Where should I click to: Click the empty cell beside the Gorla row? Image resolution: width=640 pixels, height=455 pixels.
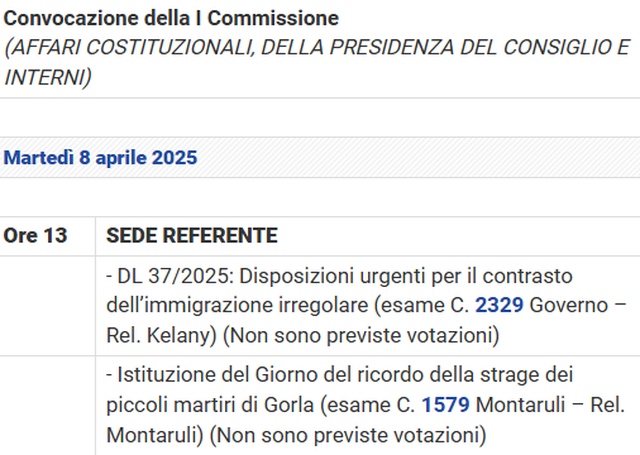coord(47,405)
